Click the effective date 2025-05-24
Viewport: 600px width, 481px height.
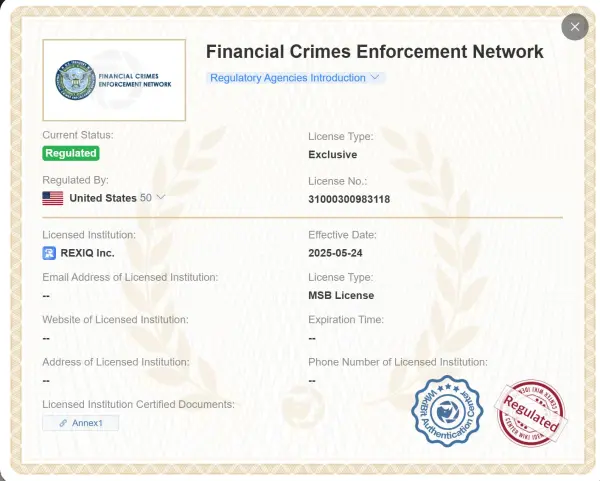[x=335, y=253]
